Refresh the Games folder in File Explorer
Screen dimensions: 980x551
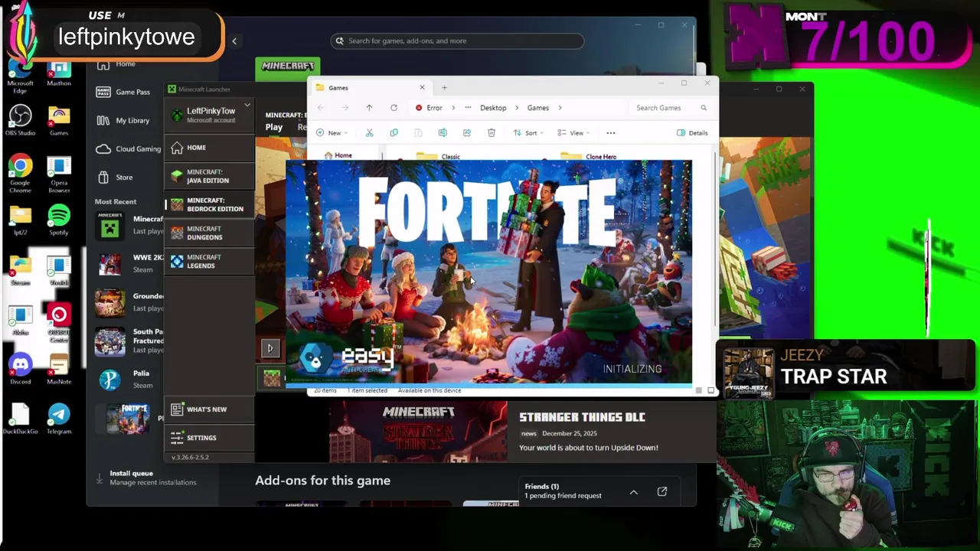[394, 108]
